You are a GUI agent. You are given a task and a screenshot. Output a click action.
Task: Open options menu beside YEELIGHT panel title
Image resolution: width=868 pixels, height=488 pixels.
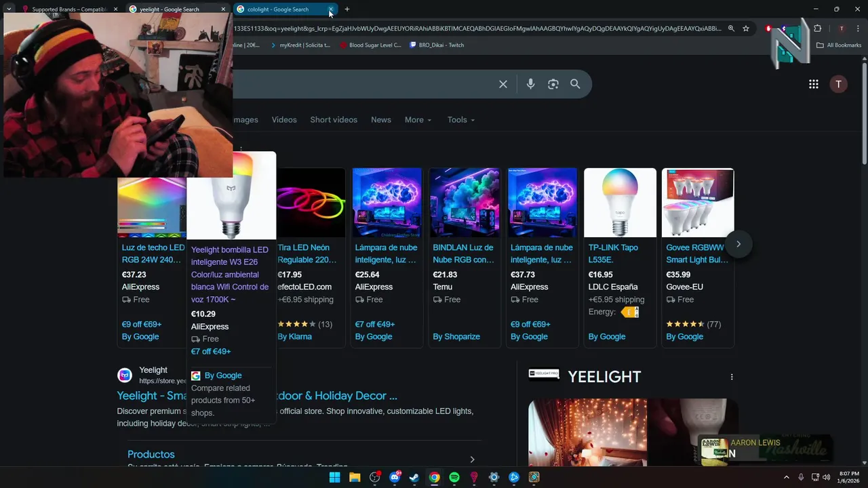[731, 377]
